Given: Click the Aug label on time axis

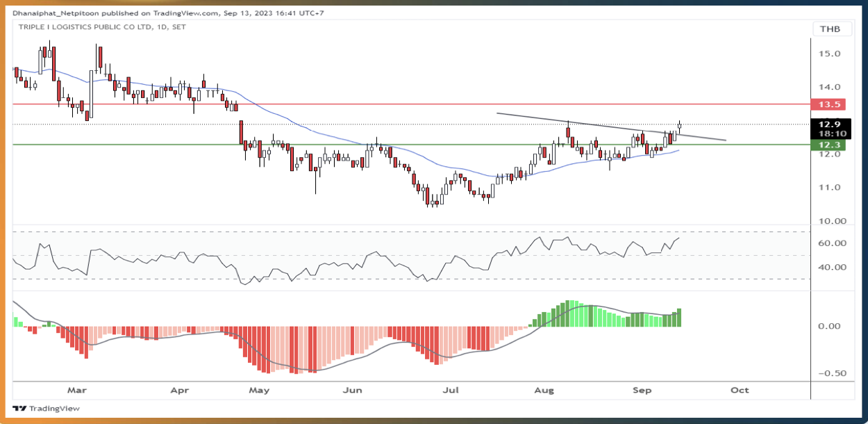Looking at the screenshot, I should pos(544,390).
